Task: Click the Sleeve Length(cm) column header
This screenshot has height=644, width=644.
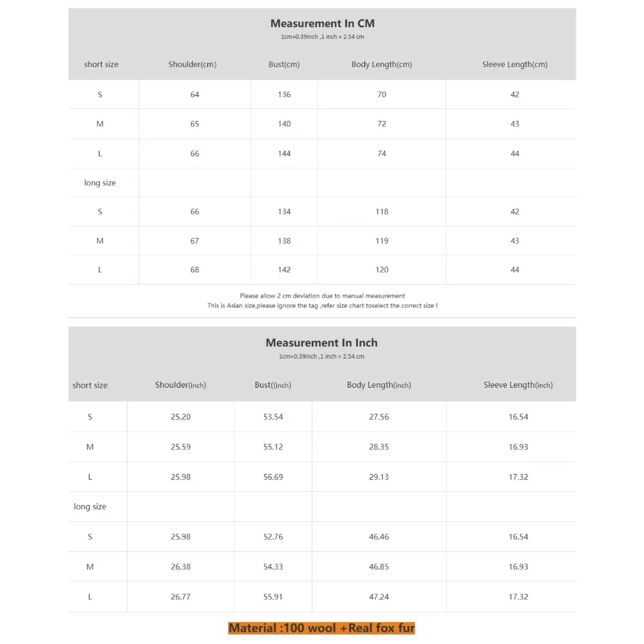Action: pyautogui.click(x=515, y=64)
